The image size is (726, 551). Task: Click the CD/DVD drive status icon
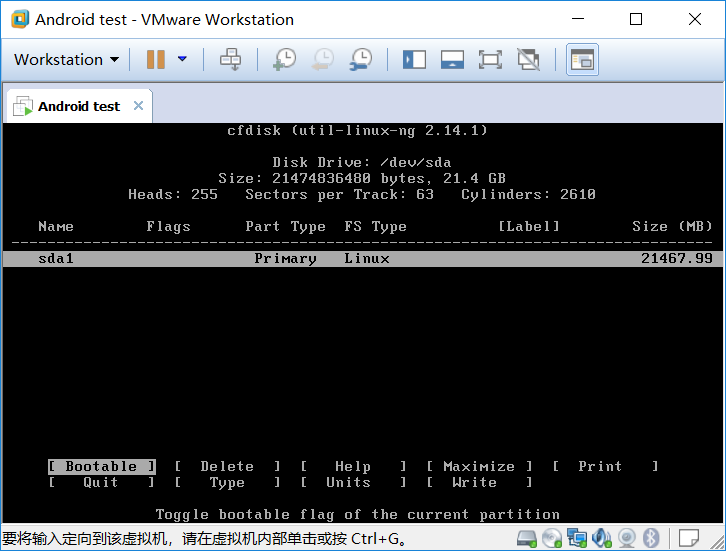[x=553, y=538]
